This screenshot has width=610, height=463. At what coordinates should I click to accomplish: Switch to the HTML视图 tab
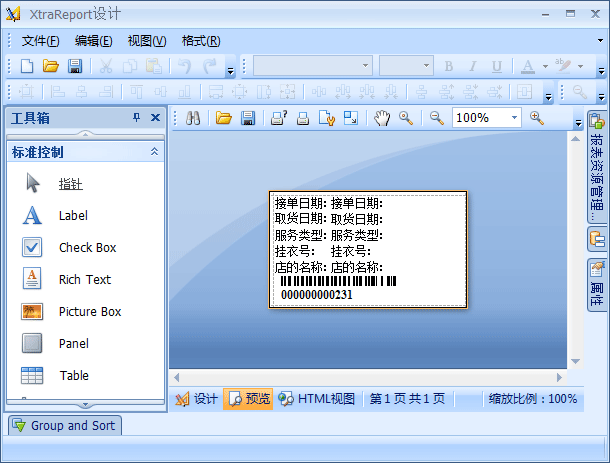pyautogui.click(x=317, y=399)
